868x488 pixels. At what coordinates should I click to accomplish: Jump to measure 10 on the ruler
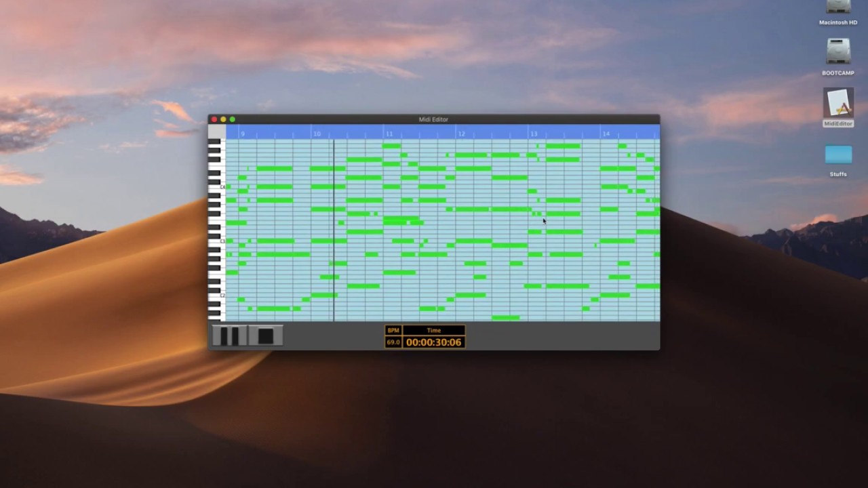[317, 134]
